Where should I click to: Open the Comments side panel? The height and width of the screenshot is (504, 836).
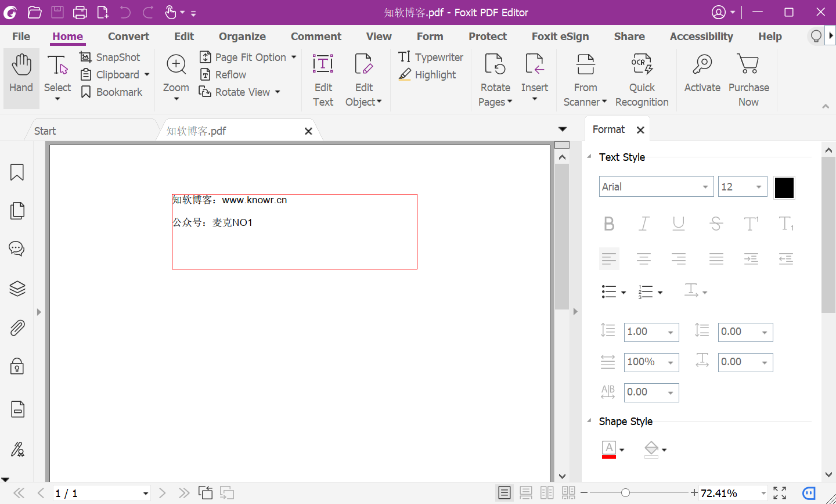[x=17, y=249]
